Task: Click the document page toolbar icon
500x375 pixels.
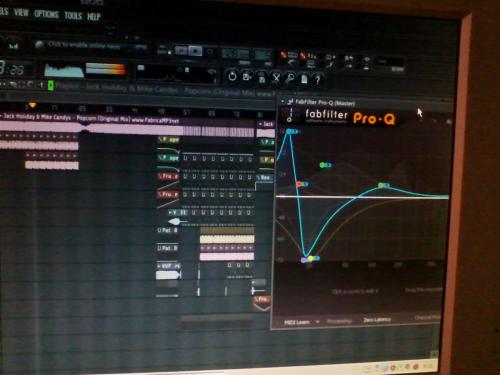Action: 304,79
